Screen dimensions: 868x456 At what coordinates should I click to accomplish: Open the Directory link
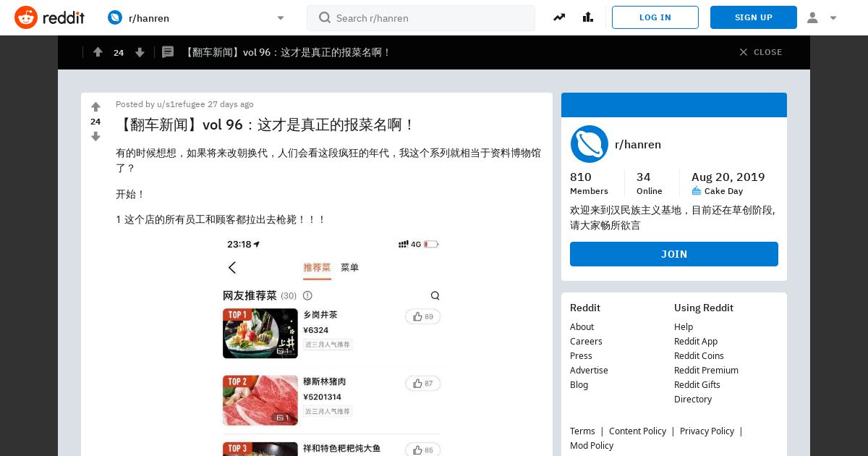(x=693, y=399)
